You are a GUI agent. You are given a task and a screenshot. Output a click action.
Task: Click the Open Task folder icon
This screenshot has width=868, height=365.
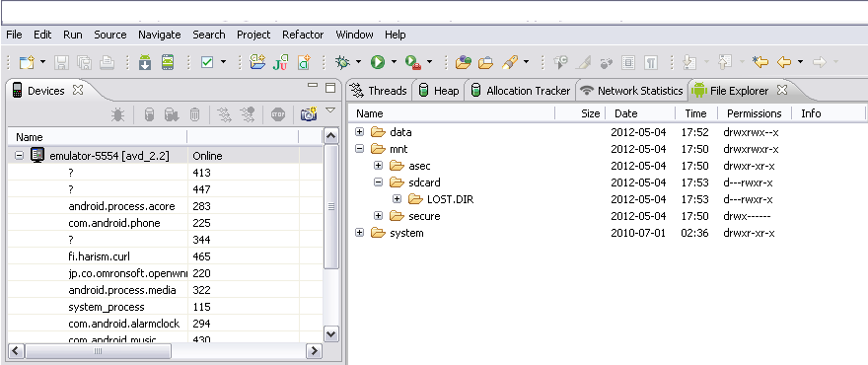pyautogui.click(x=486, y=62)
